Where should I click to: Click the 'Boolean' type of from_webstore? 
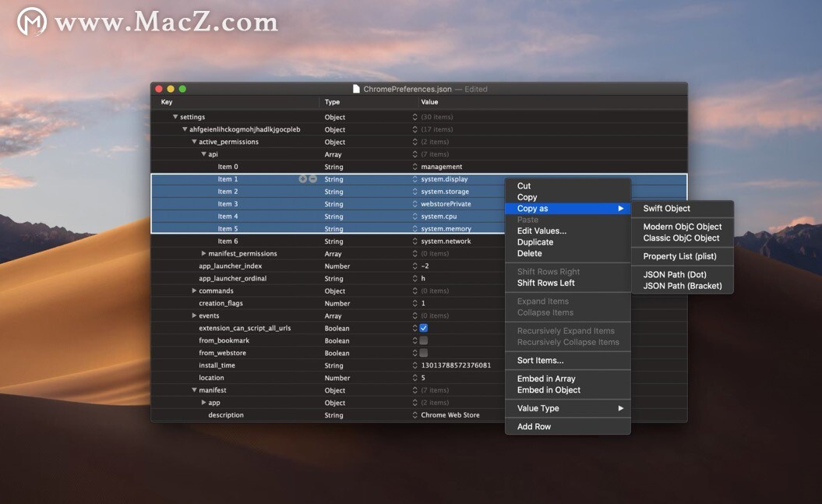337,353
